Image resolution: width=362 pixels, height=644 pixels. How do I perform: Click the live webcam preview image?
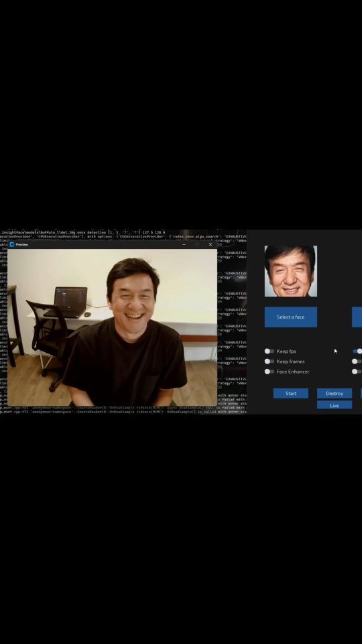(x=113, y=327)
